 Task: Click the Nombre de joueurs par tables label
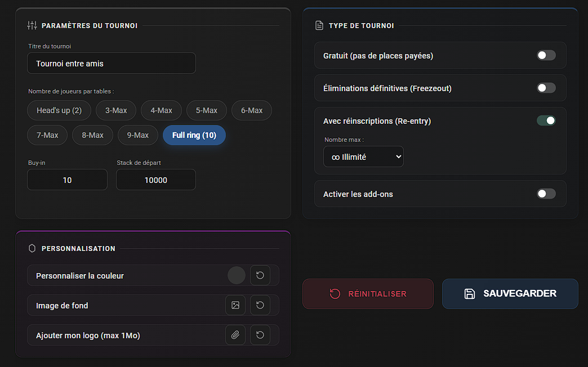71,91
